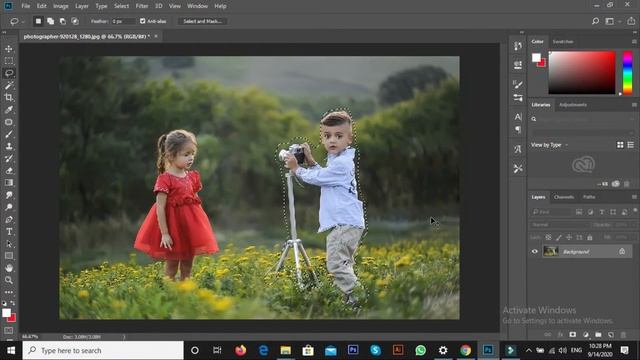Screen dimensions: 640x360
Task: Open the Libraries panel flyout menu
Action: tap(634, 105)
